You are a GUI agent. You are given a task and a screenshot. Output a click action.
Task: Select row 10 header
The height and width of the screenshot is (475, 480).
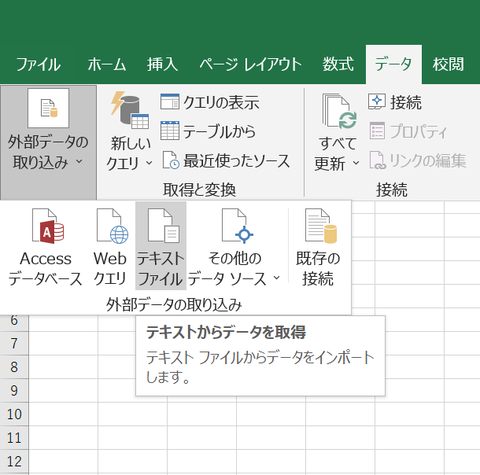[14, 414]
